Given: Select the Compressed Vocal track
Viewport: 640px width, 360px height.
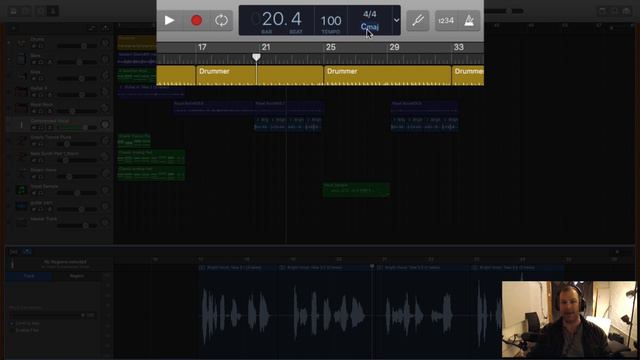Looking at the screenshot, I should coord(59,124).
